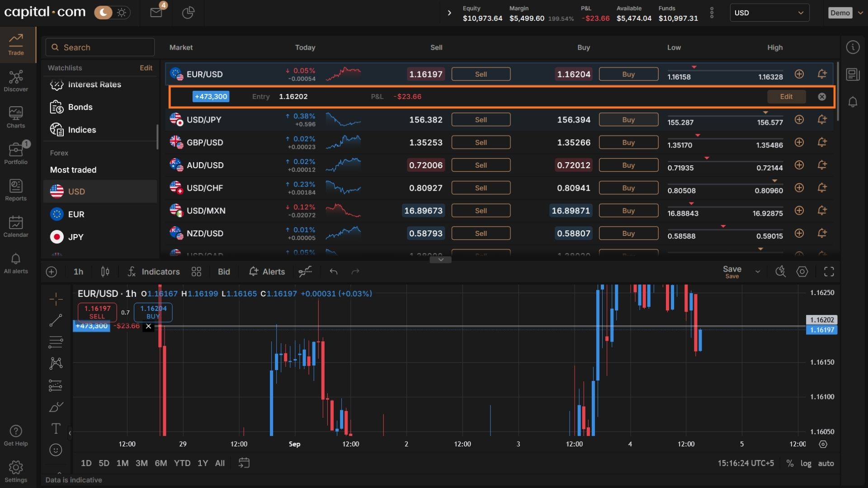Click Sell button for EUR/USD
868x488 pixels.
[481, 74]
